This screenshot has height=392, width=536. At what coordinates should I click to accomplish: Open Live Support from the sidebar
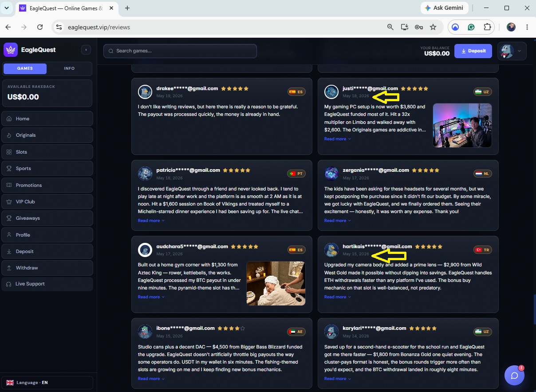[x=47, y=284]
